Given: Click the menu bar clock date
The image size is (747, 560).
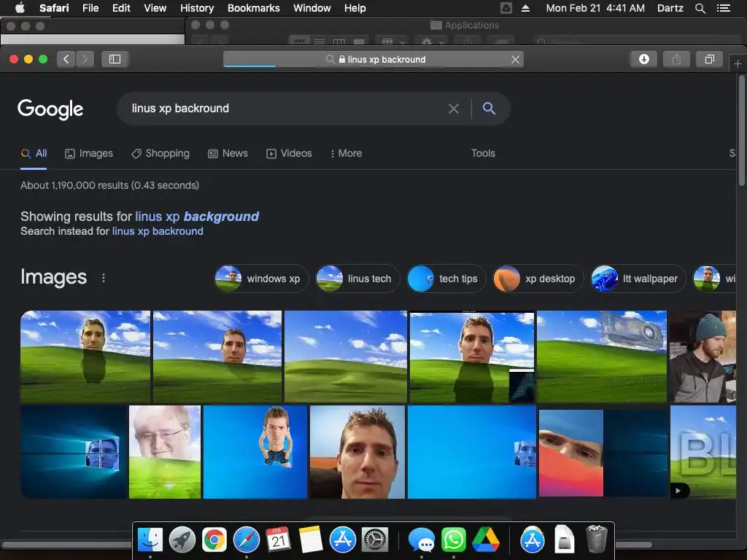Looking at the screenshot, I should click(x=595, y=8).
